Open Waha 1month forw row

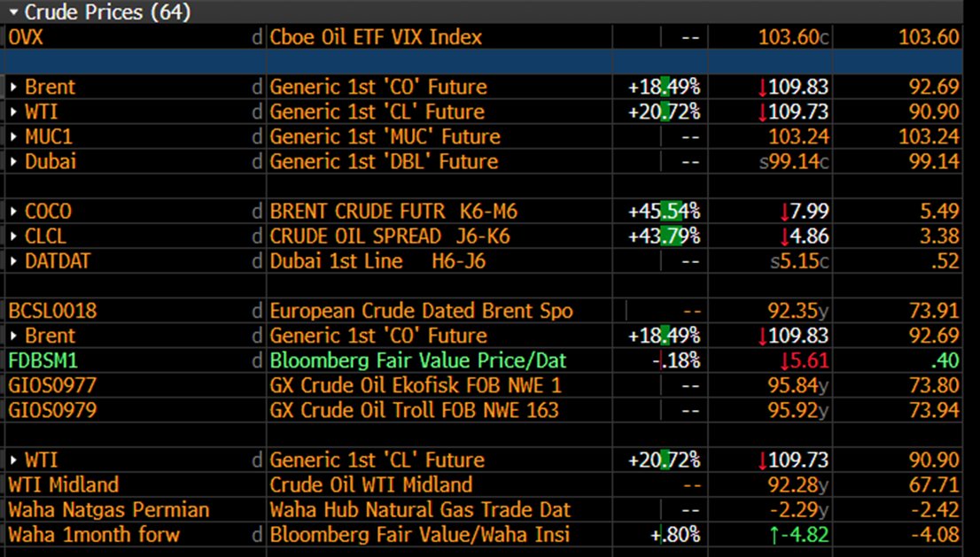click(x=484, y=535)
